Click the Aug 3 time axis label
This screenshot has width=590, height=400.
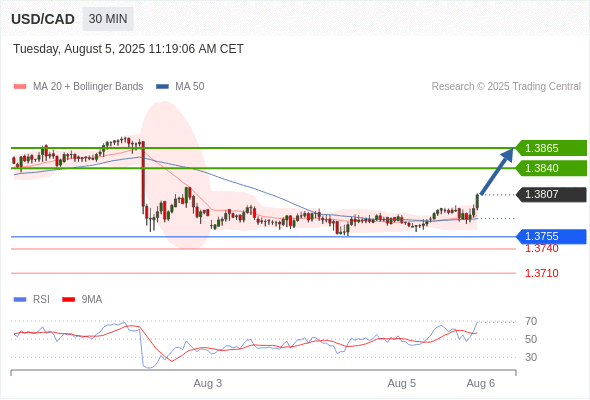(x=208, y=383)
